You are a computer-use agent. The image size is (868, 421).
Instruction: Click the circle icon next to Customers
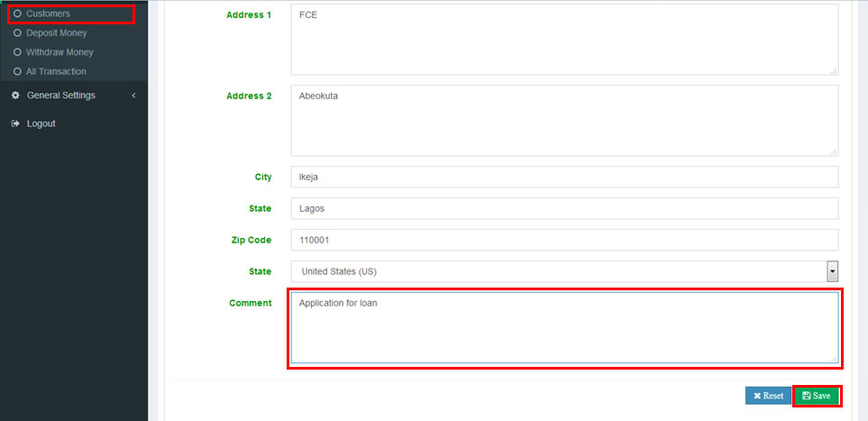[17, 14]
